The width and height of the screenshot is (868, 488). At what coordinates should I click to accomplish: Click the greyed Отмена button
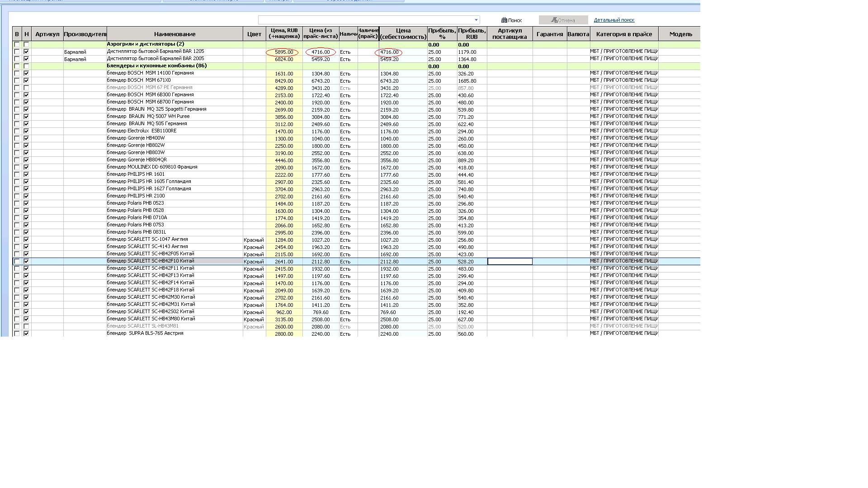[563, 20]
